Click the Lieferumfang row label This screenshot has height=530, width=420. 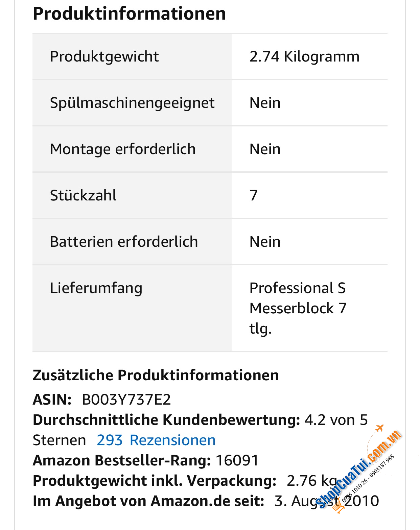tap(96, 288)
